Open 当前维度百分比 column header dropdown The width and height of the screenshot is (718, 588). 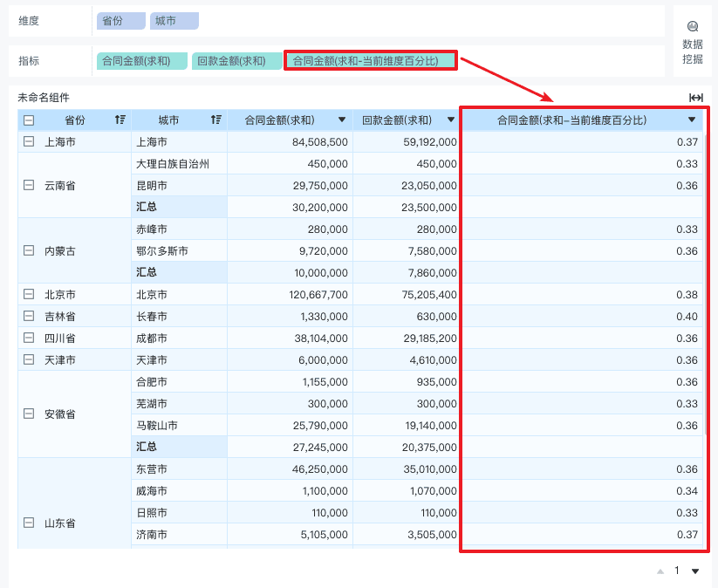click(x=692, y=120)
